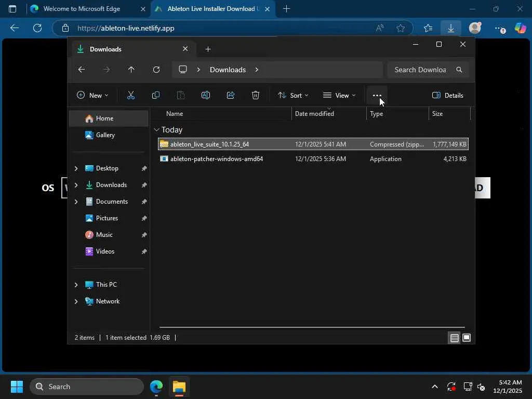
Task: Open Copilot in Edge toolbar
Action: [520, 28]
